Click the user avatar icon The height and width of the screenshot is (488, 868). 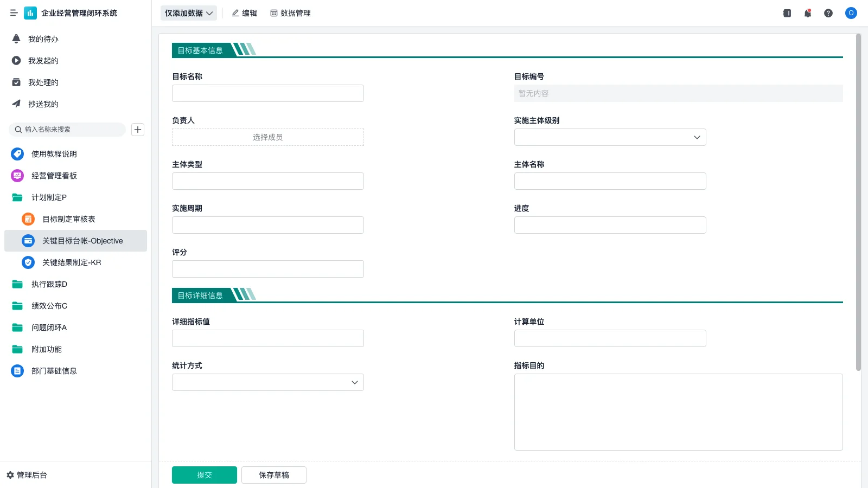click(x=851, y=13)
